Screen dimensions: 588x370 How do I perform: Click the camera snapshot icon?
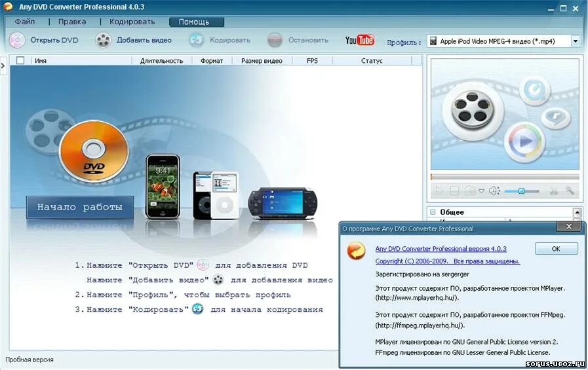[x=470, y=191]
